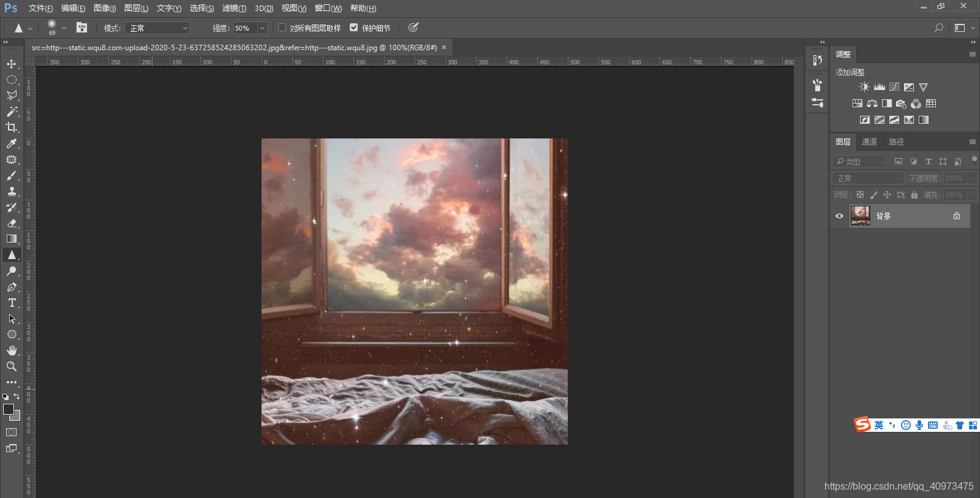980x498 pixels.
Task: Select the Gradient tool
Action: 12,239
